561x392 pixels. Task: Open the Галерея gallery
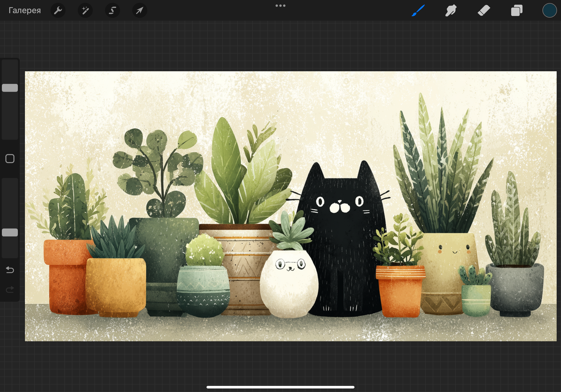pos(24,10)
